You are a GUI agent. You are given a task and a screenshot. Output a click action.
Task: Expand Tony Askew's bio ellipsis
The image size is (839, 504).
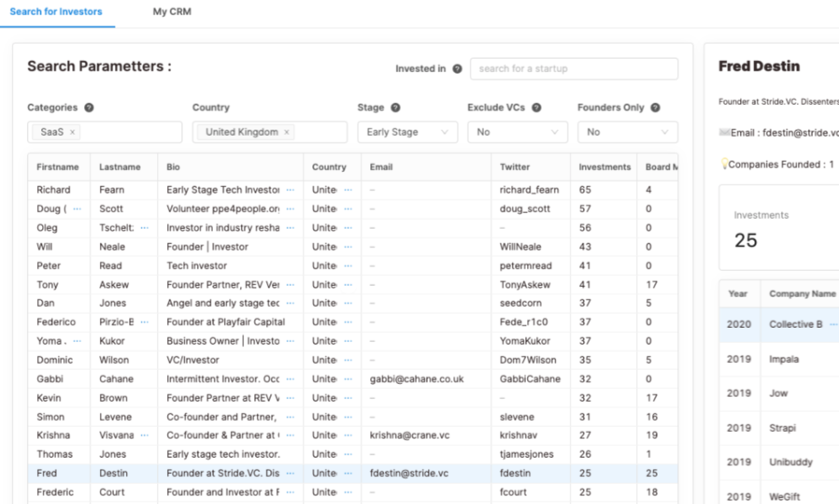pos(290,284)
